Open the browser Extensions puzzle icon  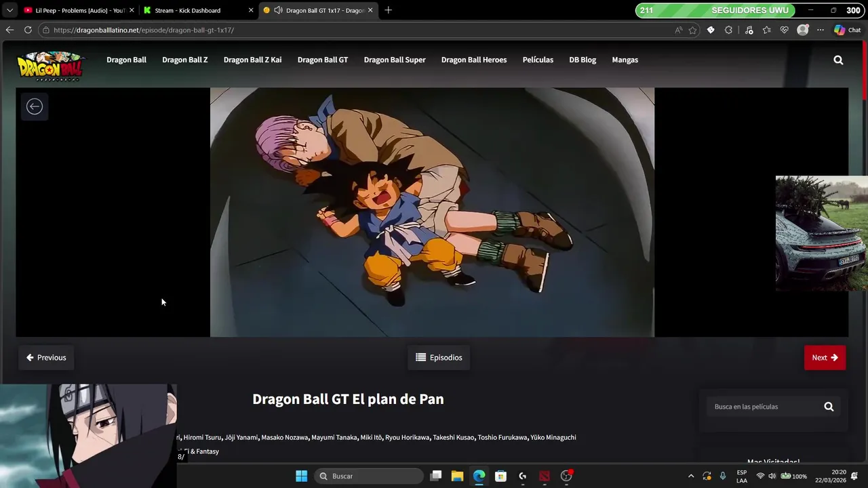click(x=729, y=30)
